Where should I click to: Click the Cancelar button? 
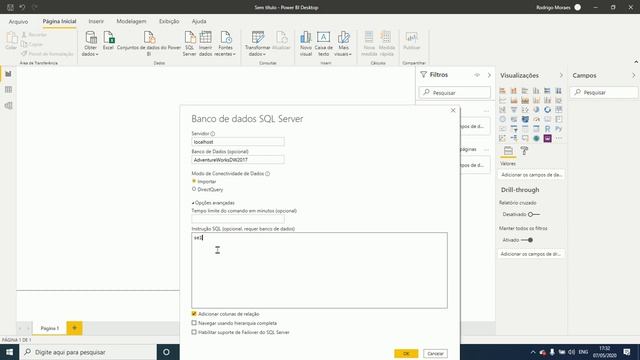point(436,353)
